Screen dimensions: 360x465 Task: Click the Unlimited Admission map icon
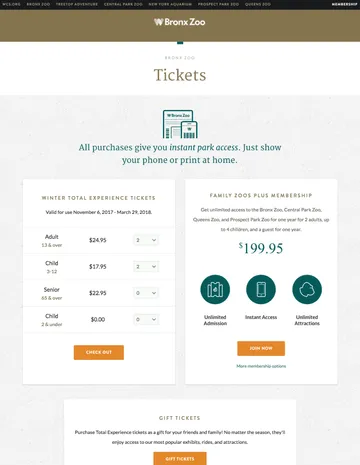click(215, 289)
